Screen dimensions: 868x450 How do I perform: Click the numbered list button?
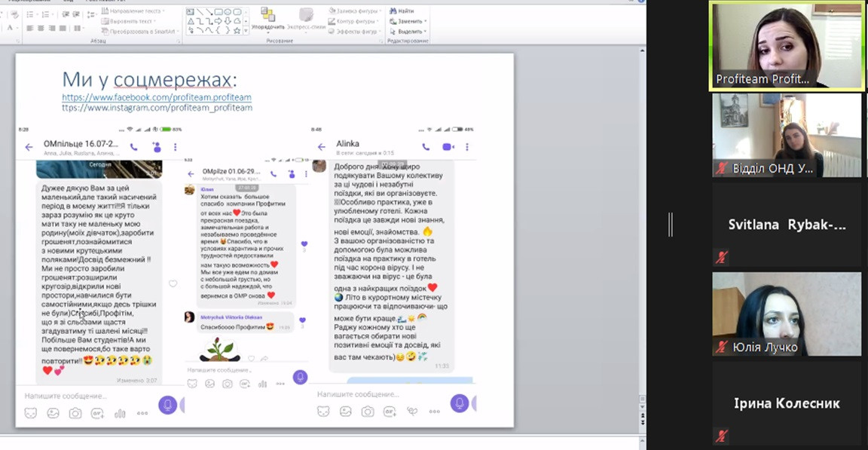tap(47, 14)
